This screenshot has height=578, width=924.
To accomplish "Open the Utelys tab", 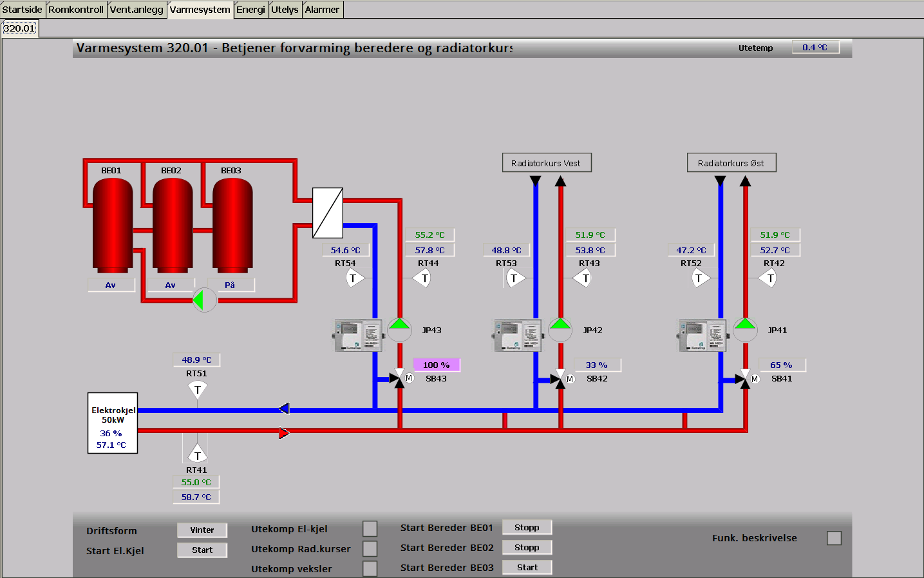I will pyautogui.click(x=285, y=10).
